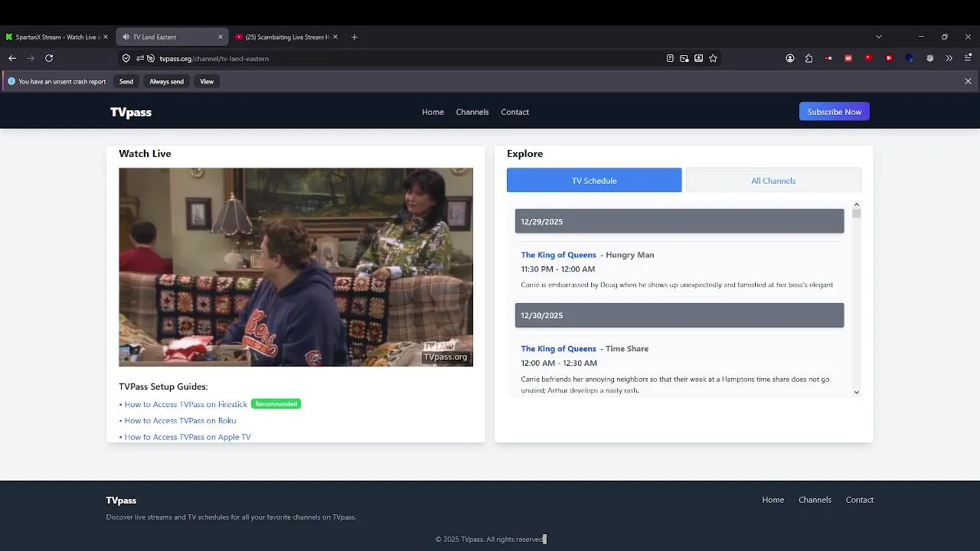The height and width of the screenshot is (551, 980).
Task: Click the browser forward arrow
Action: point(31,58)
